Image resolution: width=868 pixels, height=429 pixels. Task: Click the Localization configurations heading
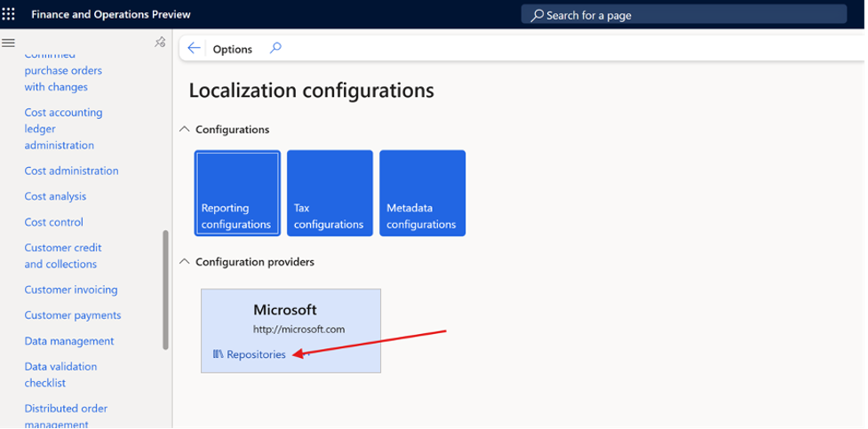point(311,91)
